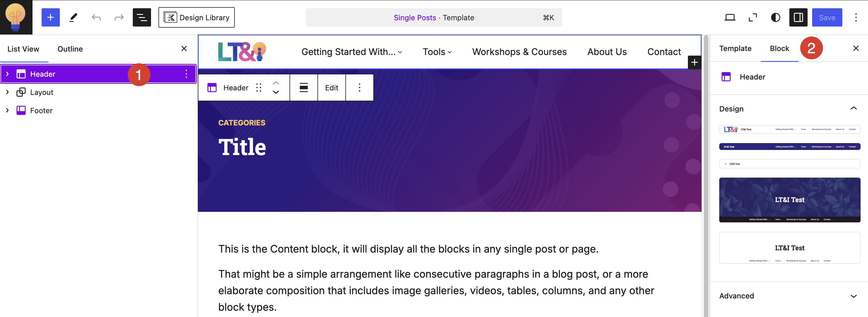Switch to the Outline tab
The height and width of the screenshot is (317, 868).
tap(70, 49)
